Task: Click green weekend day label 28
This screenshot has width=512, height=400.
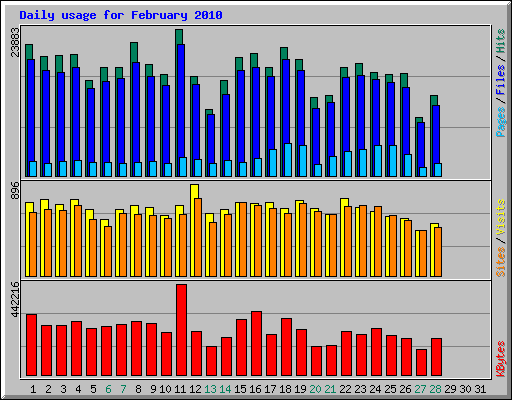Action: pyautogui.click(x=435, y=389)
